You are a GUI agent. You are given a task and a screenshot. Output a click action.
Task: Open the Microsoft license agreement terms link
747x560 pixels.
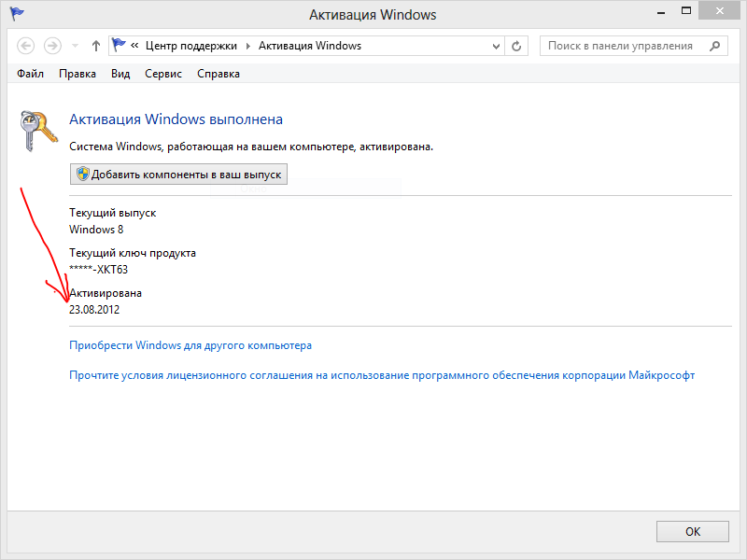382,375
